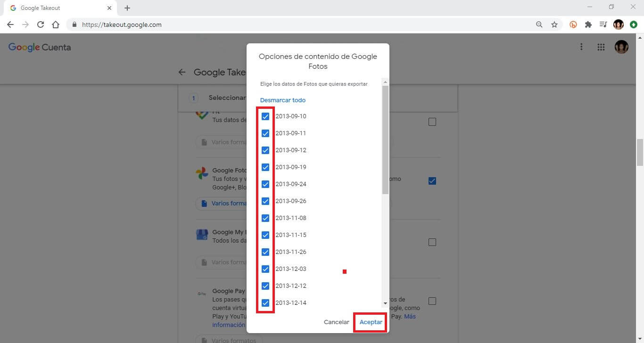Click the Cancelar button
644x343 pixels.
click(x=337, y=322)
